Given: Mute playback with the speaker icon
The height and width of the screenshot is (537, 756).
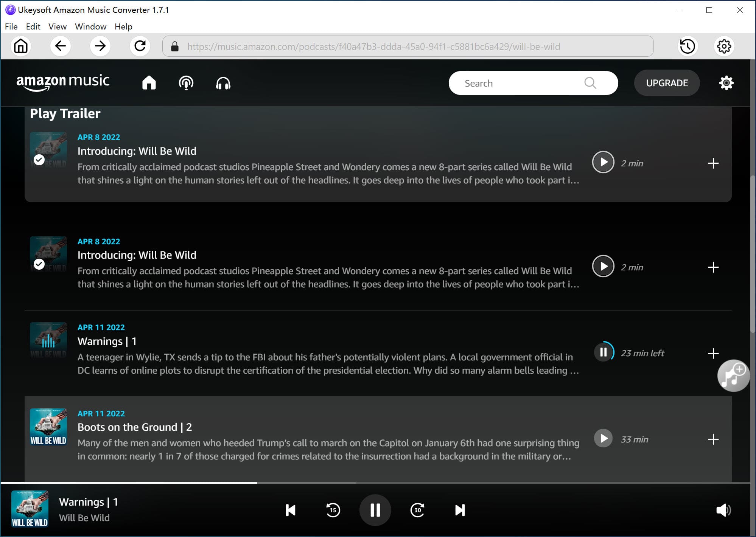Looking at the screenshot, I should [723, 510].
